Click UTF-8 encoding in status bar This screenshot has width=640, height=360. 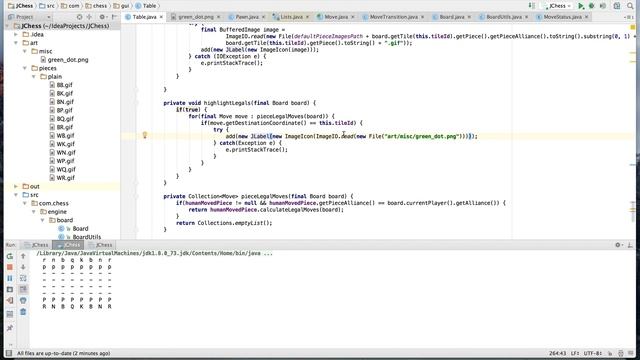pos(592,353)
